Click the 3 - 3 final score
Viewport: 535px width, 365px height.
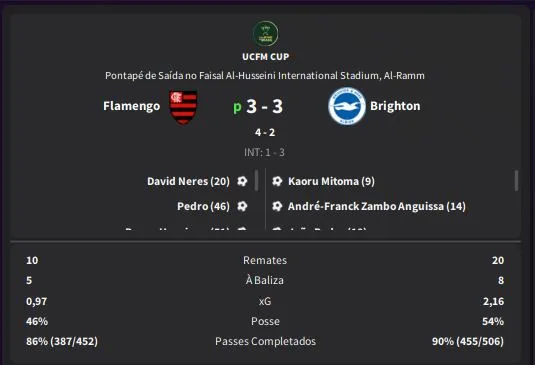(x=264, y=106)
